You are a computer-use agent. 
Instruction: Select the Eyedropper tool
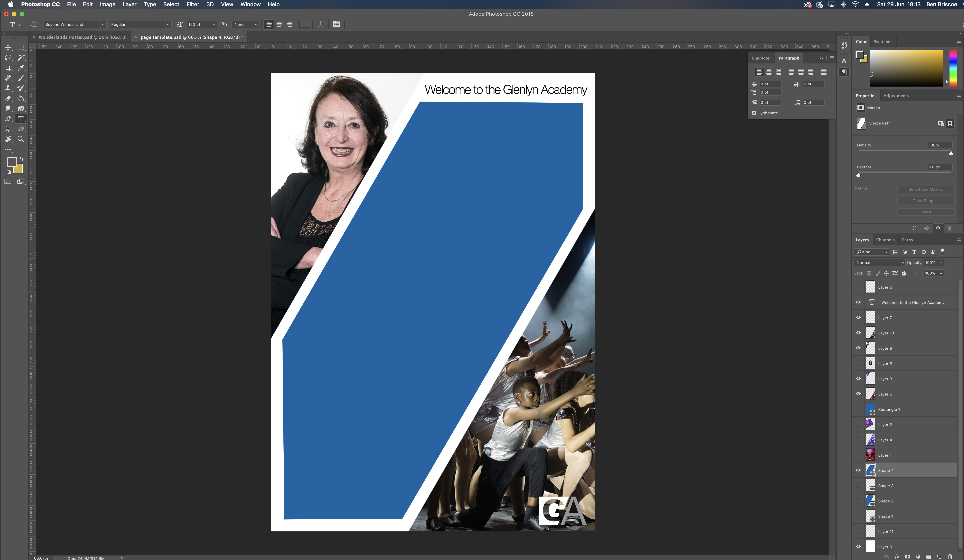[x=21, y=68]
